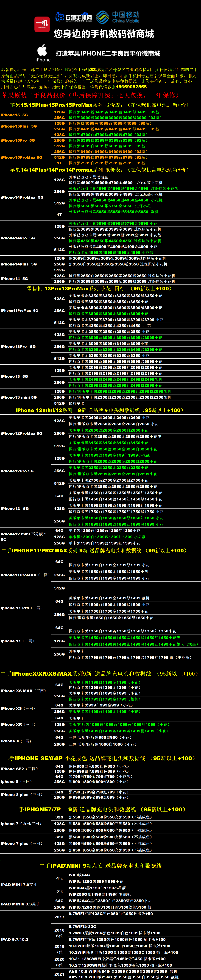Click the iPhone13ProMax 5G model label
Viewport: 201px width, 980px height.
(x=19, y=310)
